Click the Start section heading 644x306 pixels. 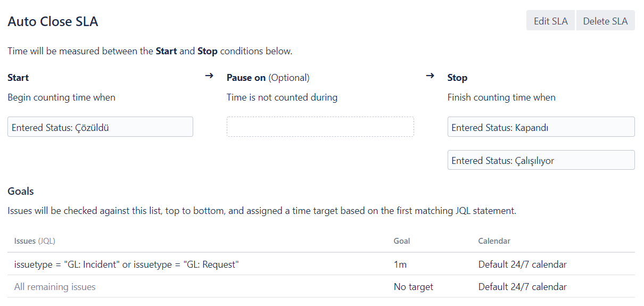(18, 78)
